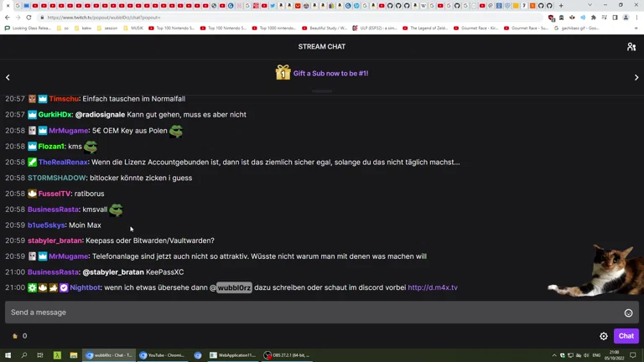The width and height of the screenshot is (644, 362).
Task: Open the browser extensions puzzle icon
Action: (594, 18)
